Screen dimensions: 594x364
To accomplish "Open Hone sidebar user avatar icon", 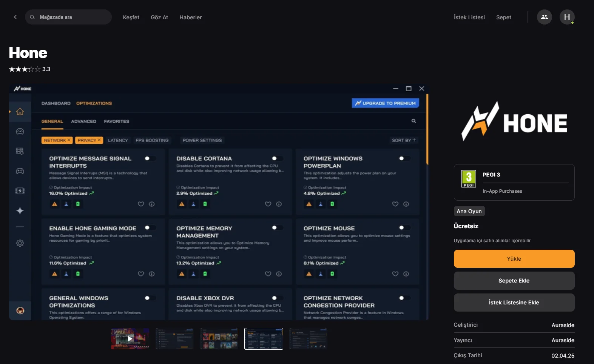I will [20, 310].
